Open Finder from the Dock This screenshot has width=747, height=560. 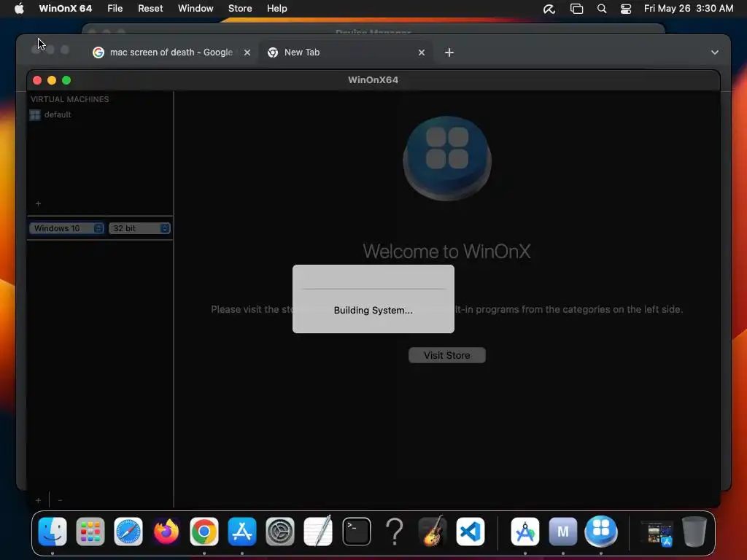click(x=53, y=532)
